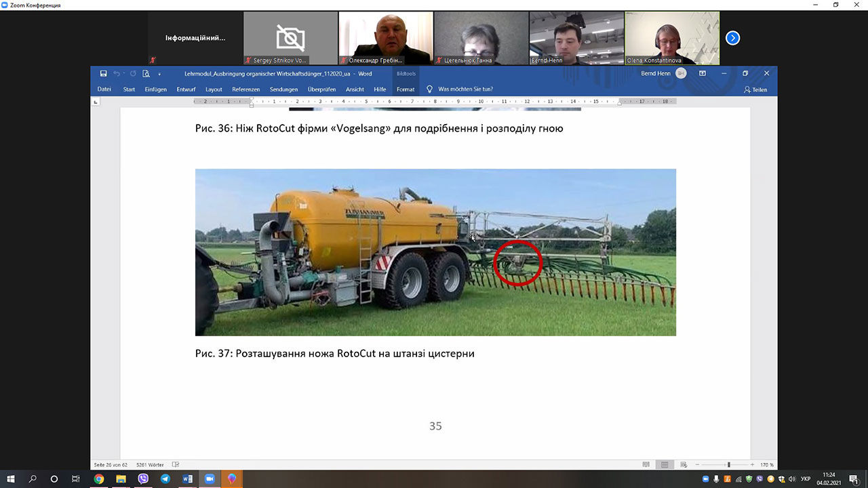Click the 'Рис. 36' caption text

pyautogui.click(x=379, y=128)
